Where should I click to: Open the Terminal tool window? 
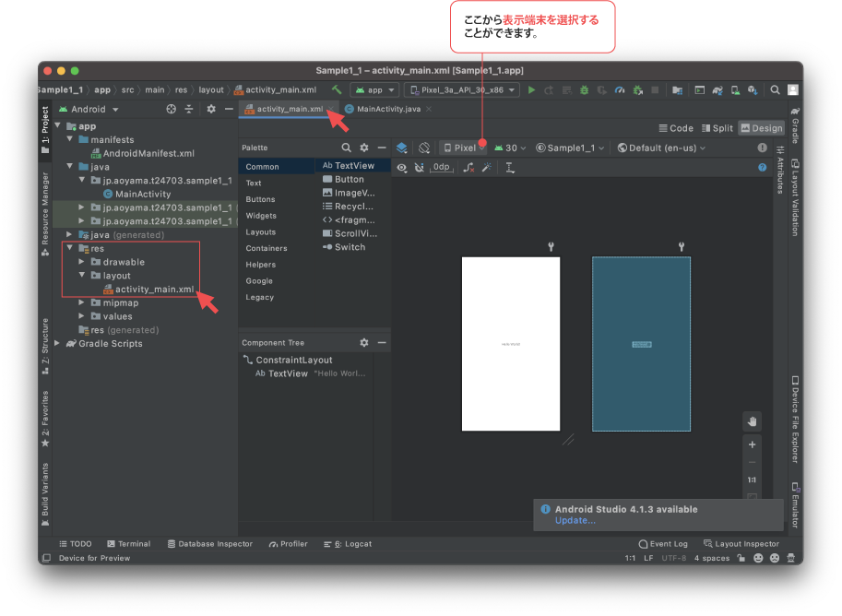[x=129, y=543]
